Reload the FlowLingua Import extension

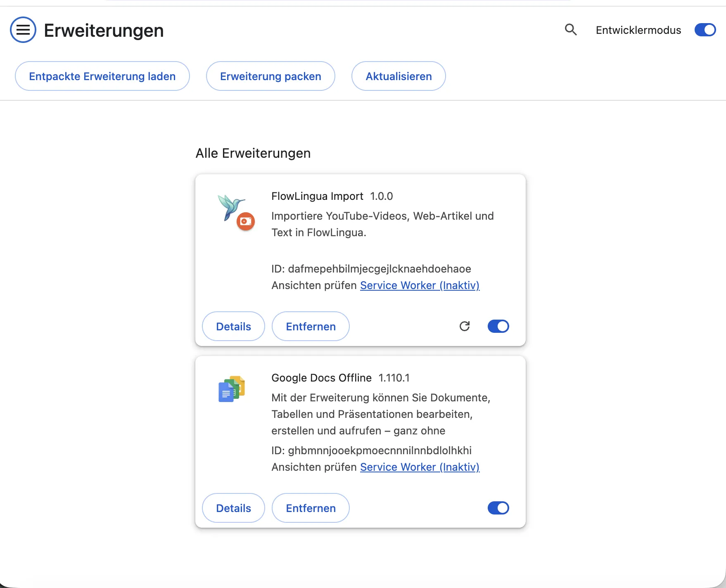[x=465, y=326]
